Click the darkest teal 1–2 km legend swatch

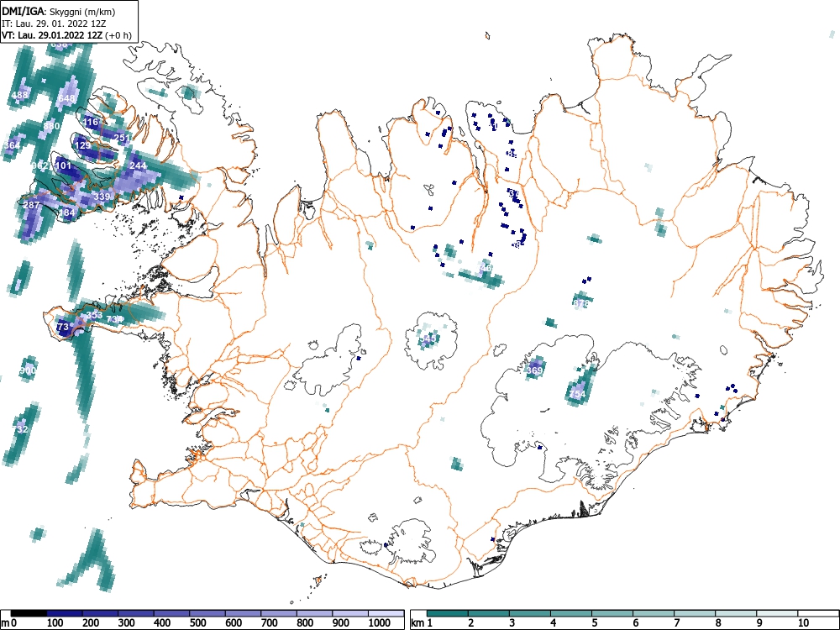[448, 613]
